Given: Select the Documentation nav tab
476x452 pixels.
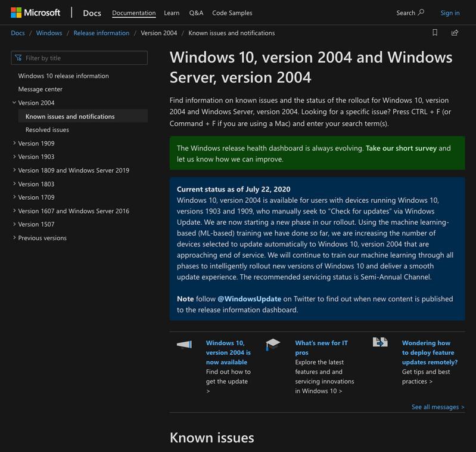Looking at the screenshot, I should [x=134, y=13].
